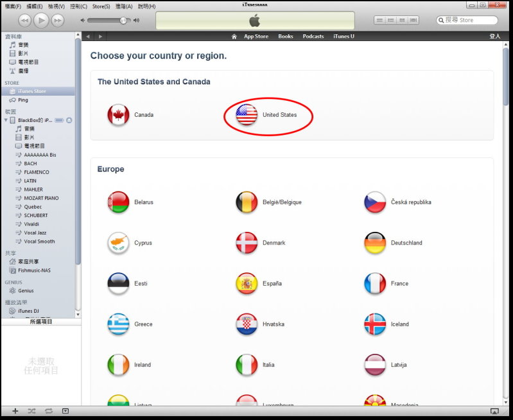Open the 控制(C) menu
This screenshot has width=513, height=420.
tap(78, 6)
